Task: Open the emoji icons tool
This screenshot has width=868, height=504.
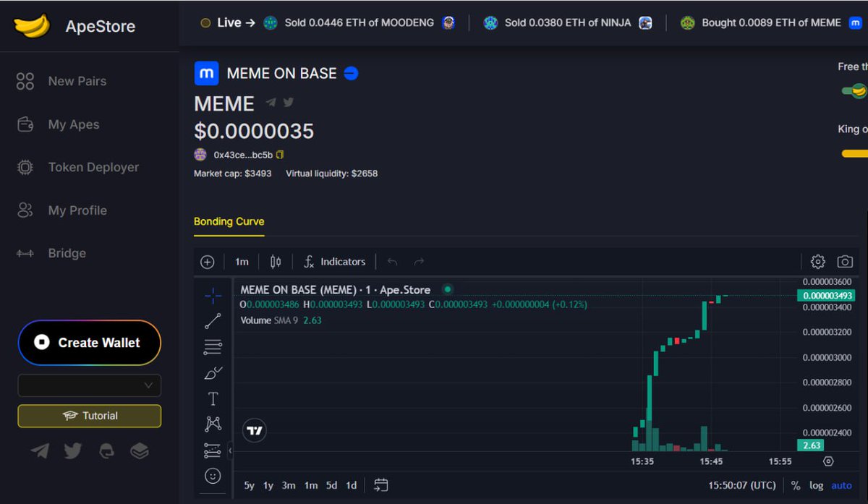Action: [213, 476]
